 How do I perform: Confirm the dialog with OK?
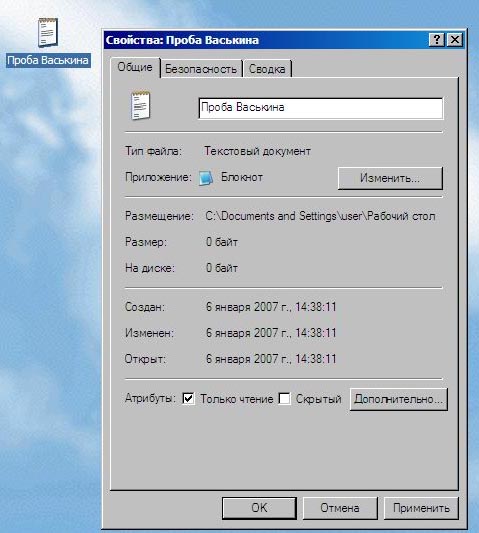click(x=259, y=508)
